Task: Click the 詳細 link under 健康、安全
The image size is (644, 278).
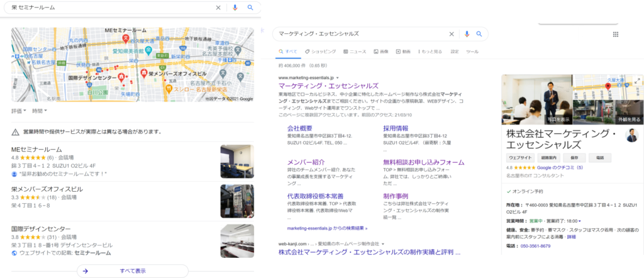Action: [571, 237]
